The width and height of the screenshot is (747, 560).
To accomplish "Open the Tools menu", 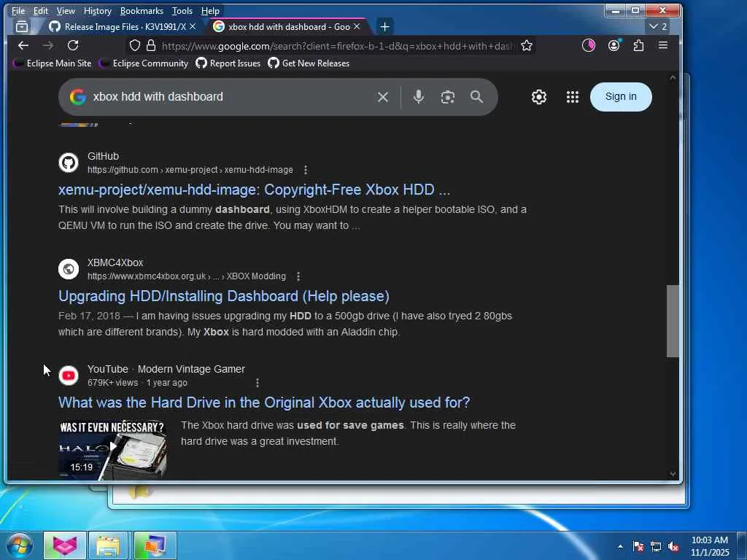I will [x=182, y=10].
